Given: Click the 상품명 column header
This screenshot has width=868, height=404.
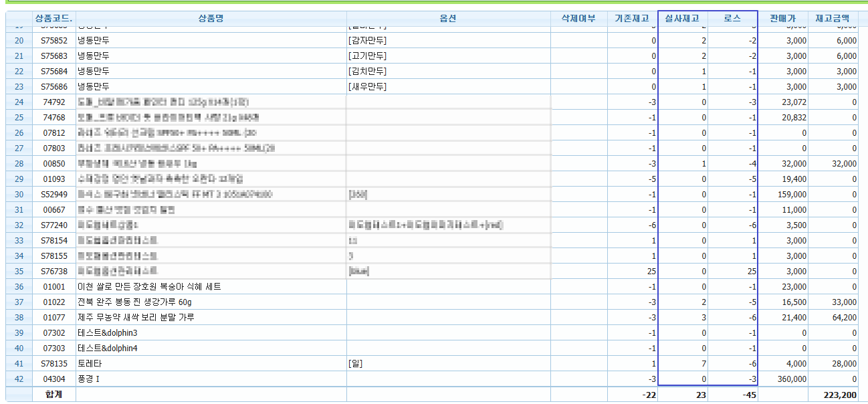Looking at the screenshot, I should [x=211, y=19].
